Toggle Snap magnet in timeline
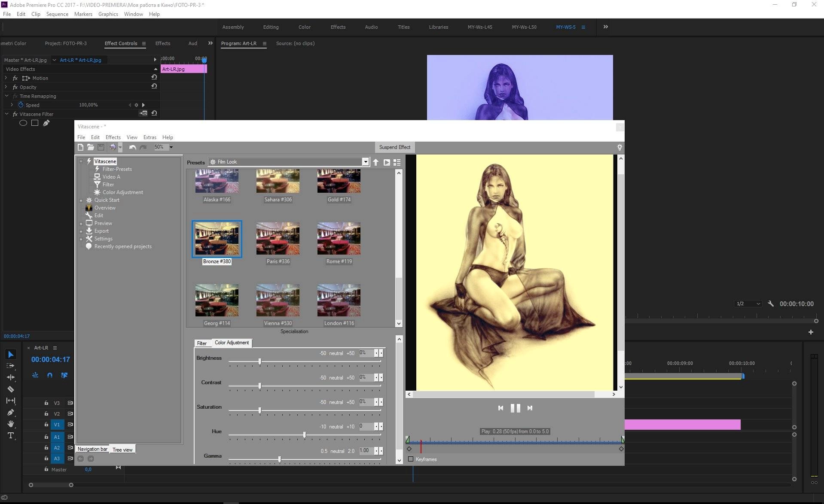 [50, 375]
